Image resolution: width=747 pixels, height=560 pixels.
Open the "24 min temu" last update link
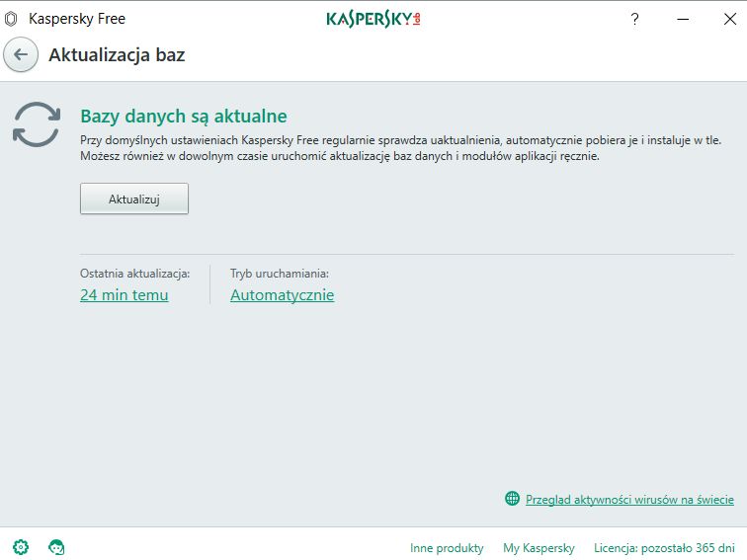(x=124, y=294)
